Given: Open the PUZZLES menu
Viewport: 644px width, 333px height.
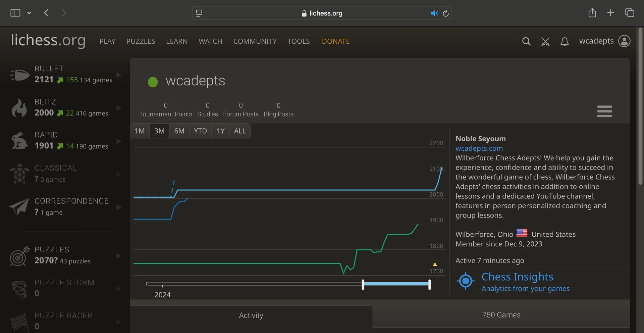Looking at the screenshot, I should [141, 41].
